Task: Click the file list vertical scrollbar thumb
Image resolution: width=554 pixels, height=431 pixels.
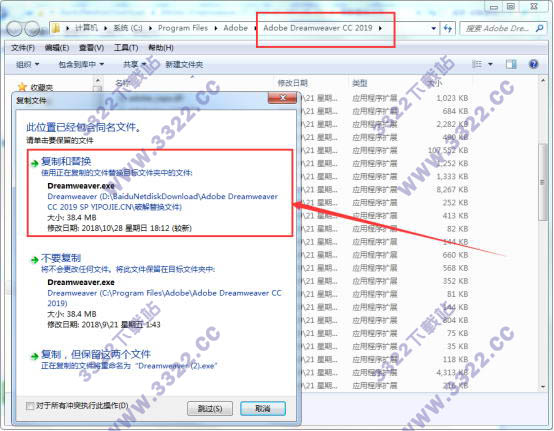Action: 542,182
